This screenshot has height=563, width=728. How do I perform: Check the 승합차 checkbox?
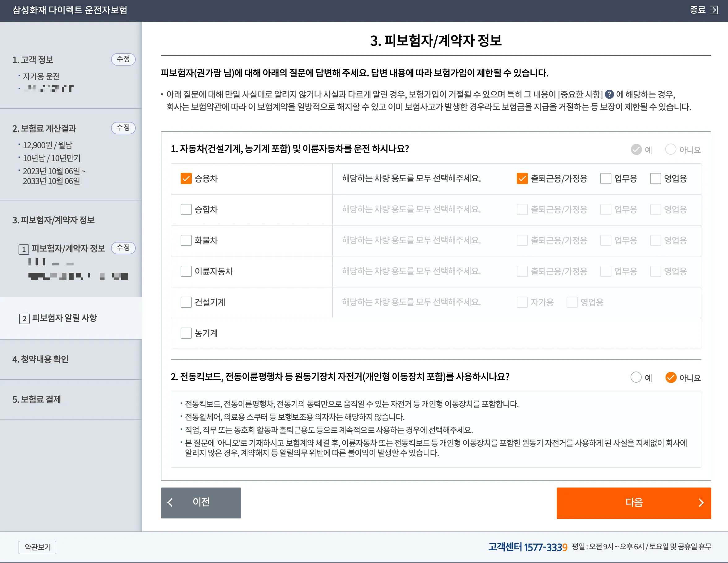186,209
